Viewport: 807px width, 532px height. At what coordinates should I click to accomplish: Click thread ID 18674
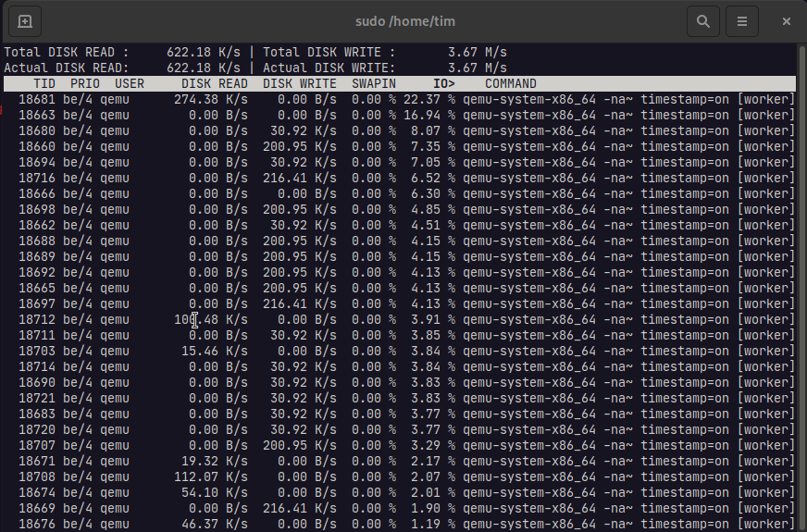point(37,492)
